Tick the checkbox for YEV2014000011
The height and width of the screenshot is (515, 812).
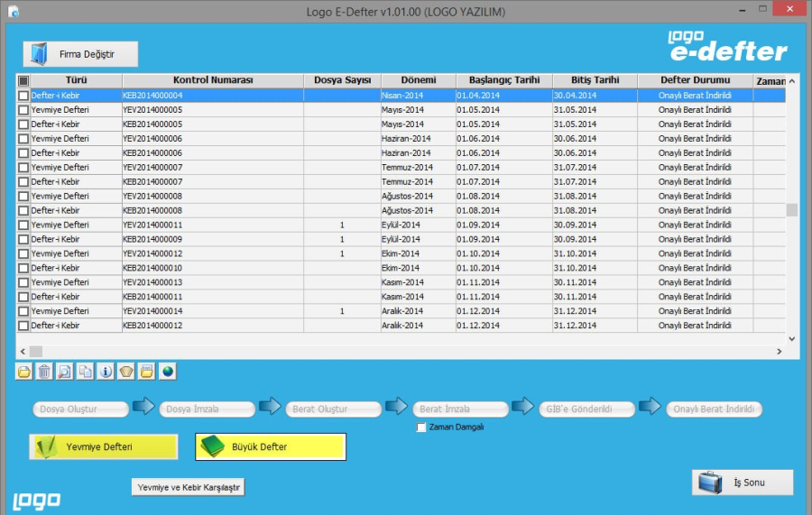tap(23, 225)
